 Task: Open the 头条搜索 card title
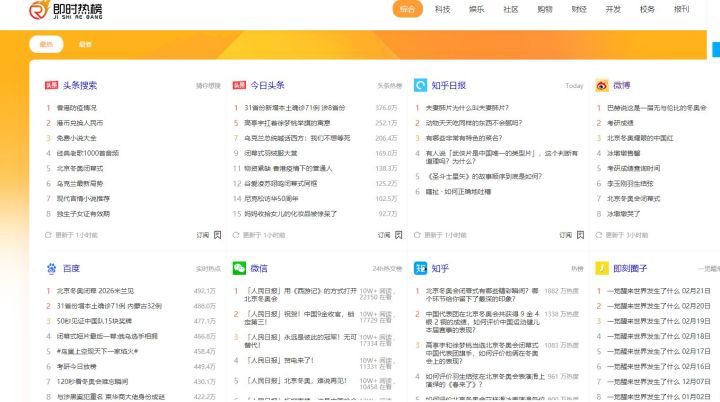click(x=80, y=85)
